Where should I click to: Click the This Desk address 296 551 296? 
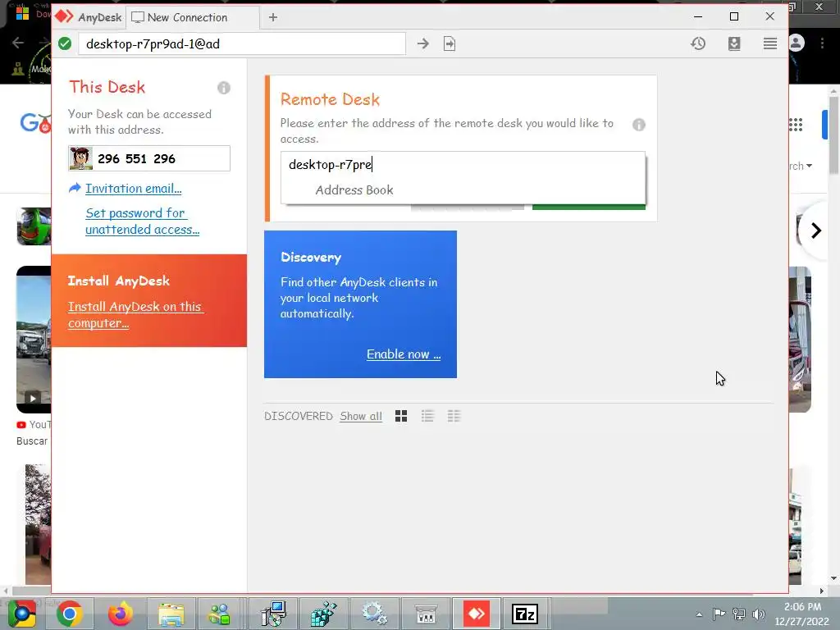click(137, 158)
